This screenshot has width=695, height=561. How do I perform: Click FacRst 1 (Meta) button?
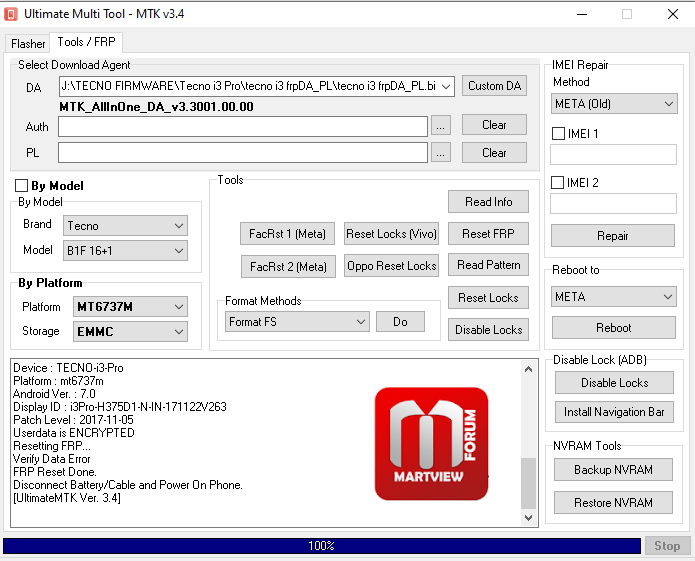tap(287, 234)
